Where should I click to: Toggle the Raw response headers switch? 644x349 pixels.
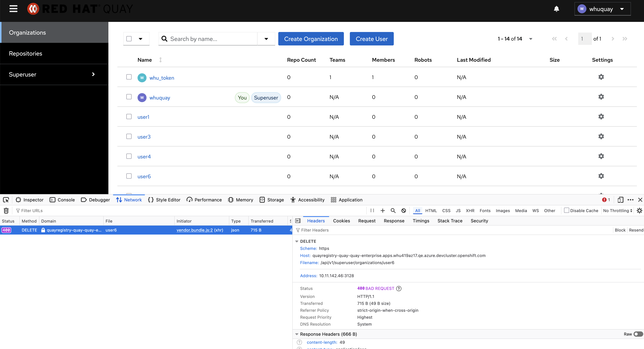point(638,334)
